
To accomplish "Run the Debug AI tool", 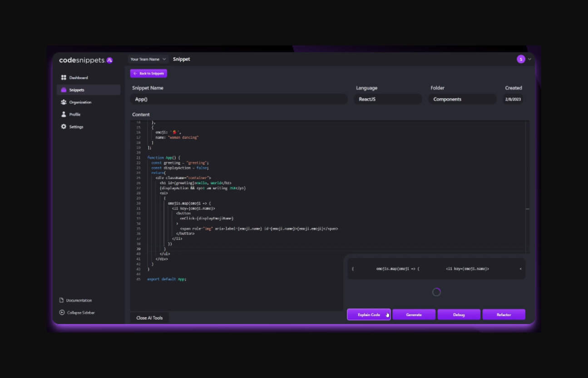I will point(459,314).
